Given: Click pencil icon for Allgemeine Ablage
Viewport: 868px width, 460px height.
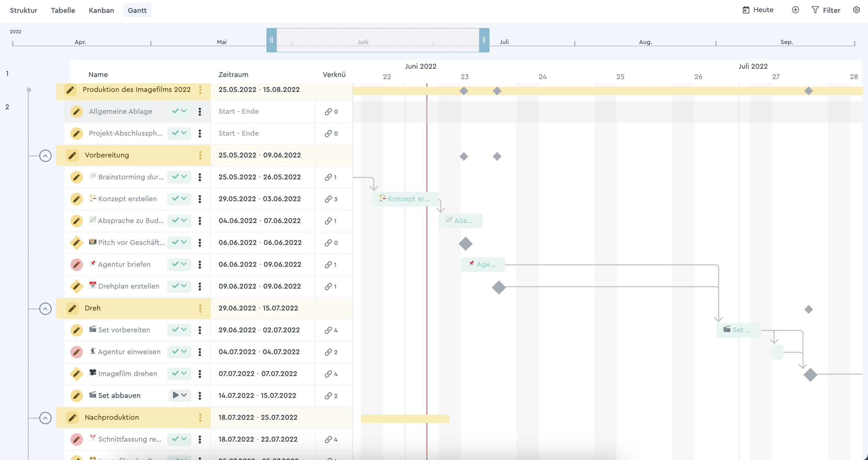Looking at the screenshot, I should tap(77, 112).
